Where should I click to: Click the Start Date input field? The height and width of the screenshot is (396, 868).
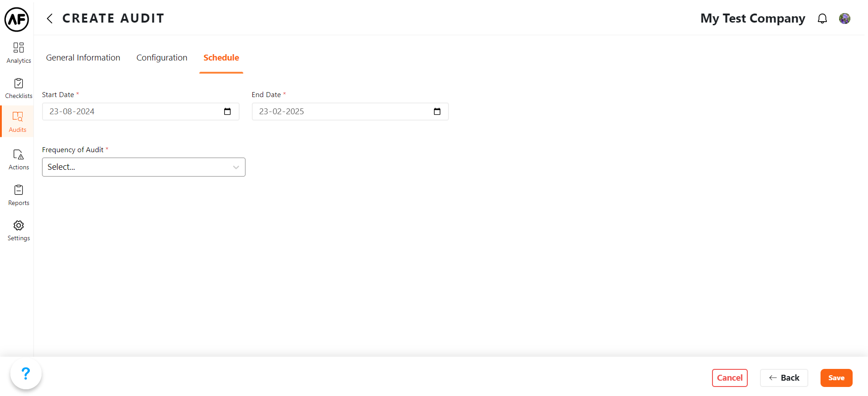click(x=131, y=112)
